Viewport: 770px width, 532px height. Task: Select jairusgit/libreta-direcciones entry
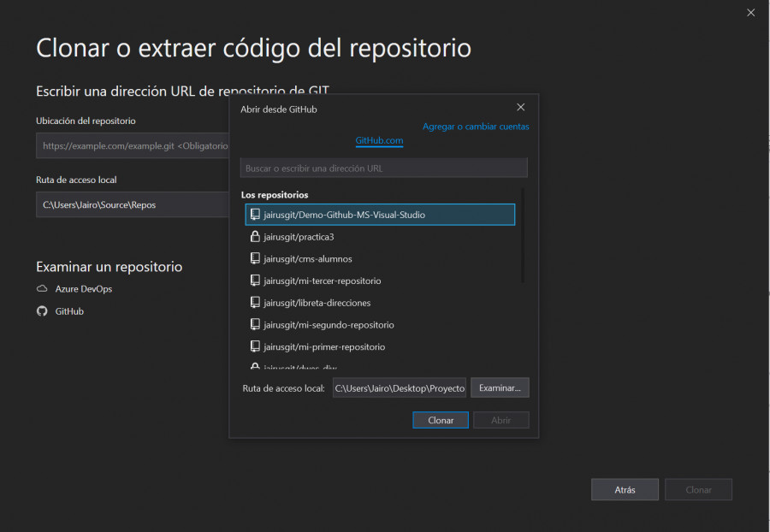tap(380, 303)
